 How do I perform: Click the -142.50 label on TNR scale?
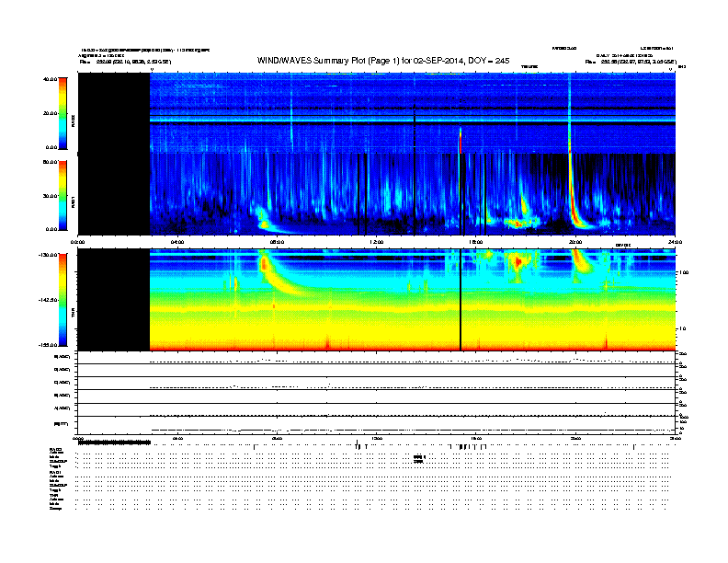click(x=48, y=300)
